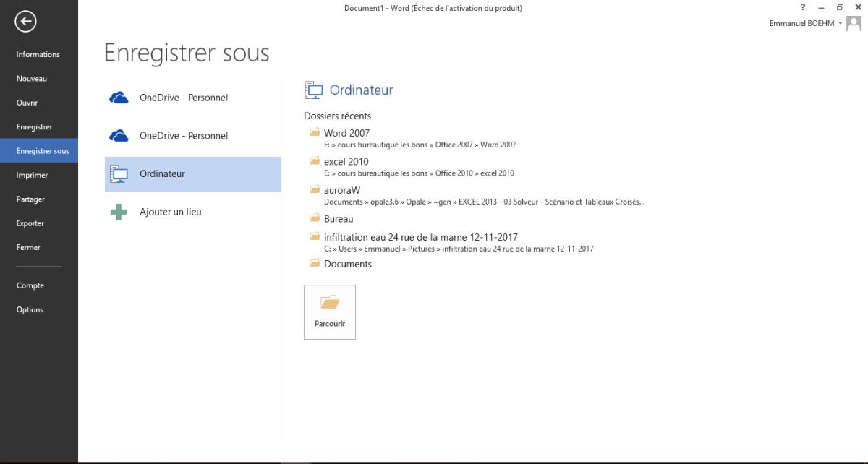This screenshot has height=464, width=868.
Task: Open the recent folder Word 2007
Action: tap(347, 133)
